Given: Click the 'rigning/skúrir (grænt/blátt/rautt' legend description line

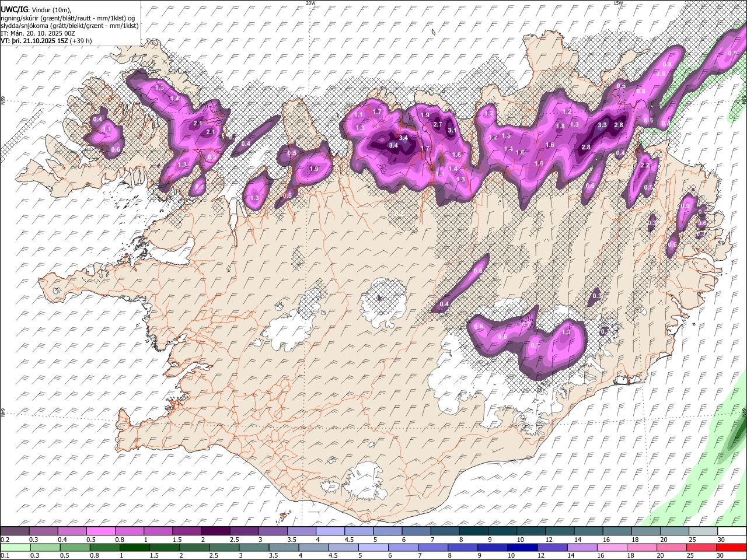Looking at the screenshot, I should pyautogui.click(x=69, y=17).
